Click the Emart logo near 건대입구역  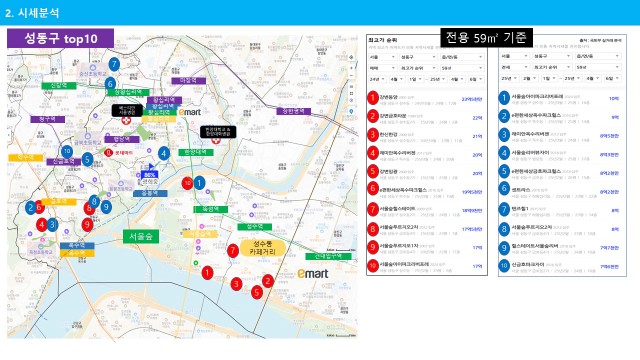313,273
